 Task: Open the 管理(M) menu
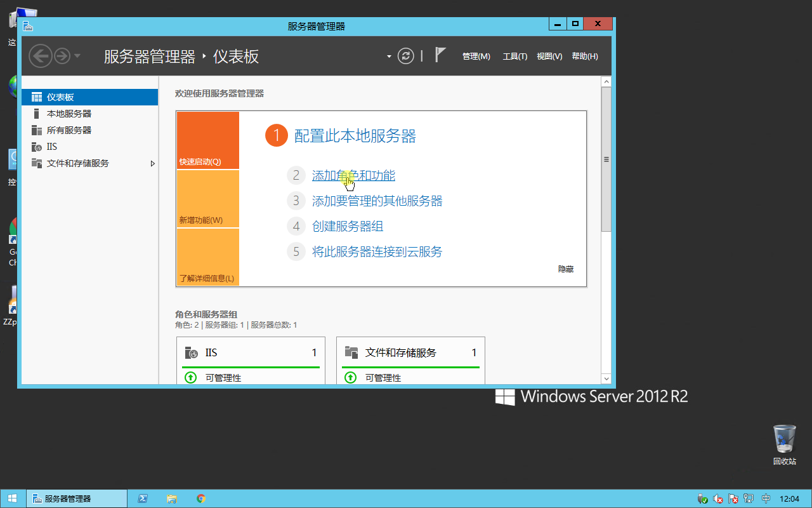pos(476,57)
